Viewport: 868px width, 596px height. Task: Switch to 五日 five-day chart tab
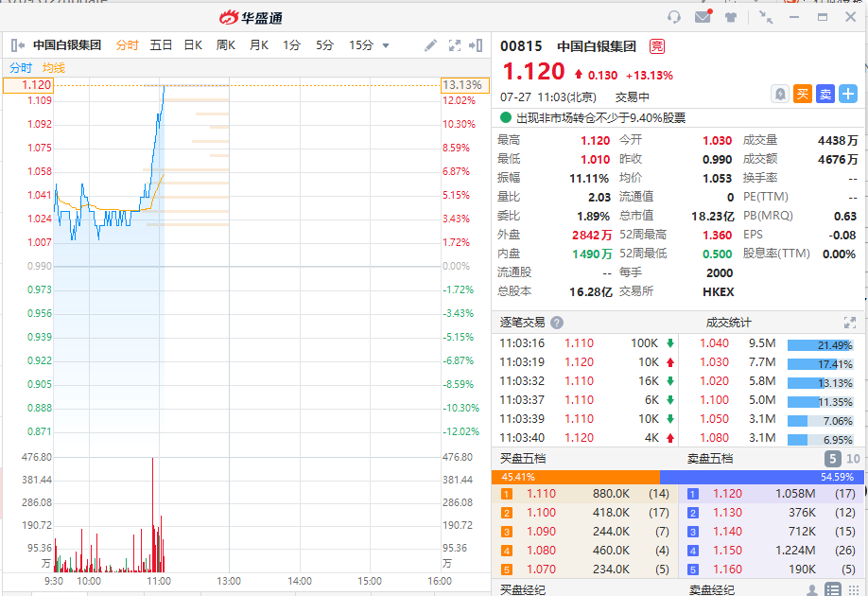point(161,45)
